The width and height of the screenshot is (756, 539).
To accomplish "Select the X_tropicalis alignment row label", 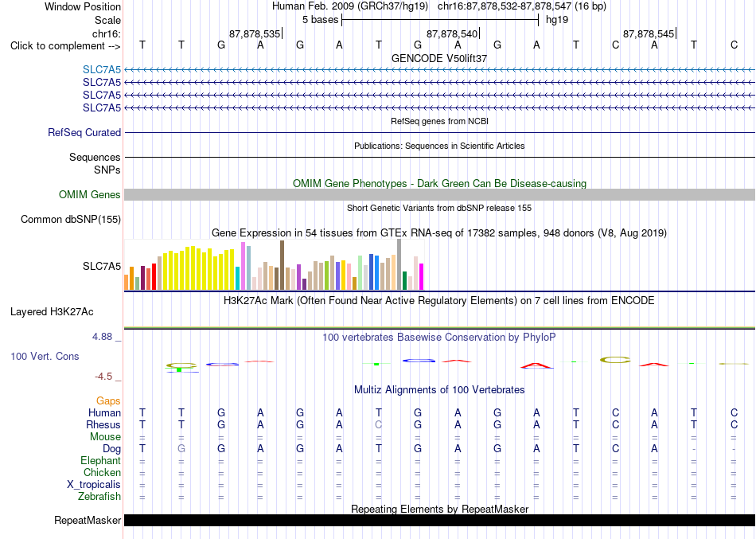I will point(94,485).
